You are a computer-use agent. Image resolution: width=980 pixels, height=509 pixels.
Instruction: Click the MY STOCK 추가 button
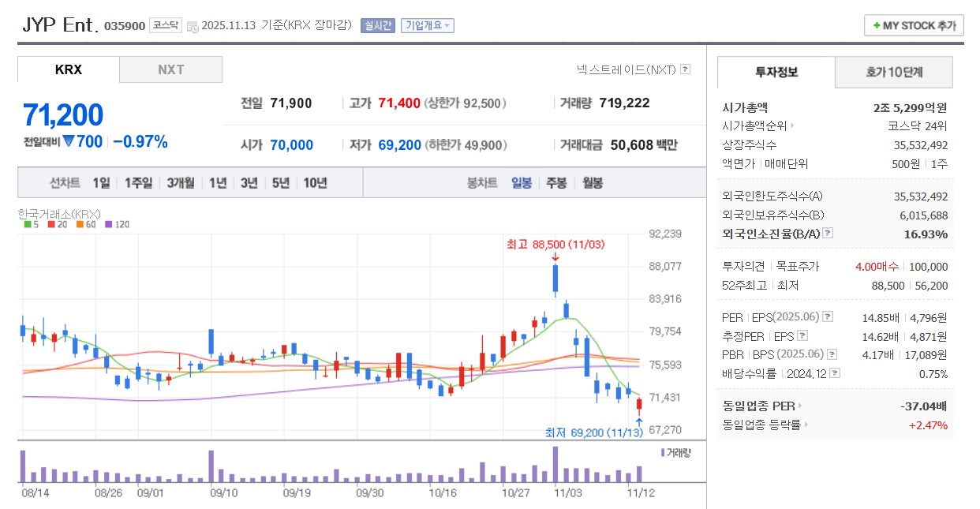[x=913, y=24]
